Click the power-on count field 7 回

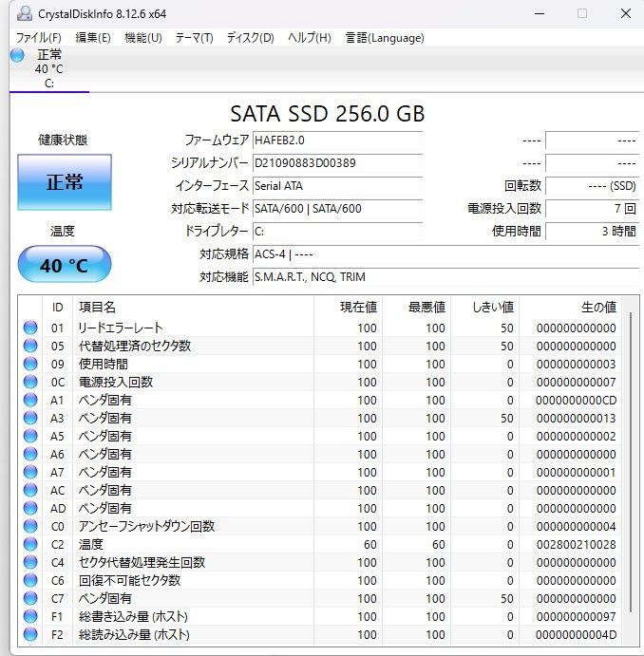coord(593,208)
